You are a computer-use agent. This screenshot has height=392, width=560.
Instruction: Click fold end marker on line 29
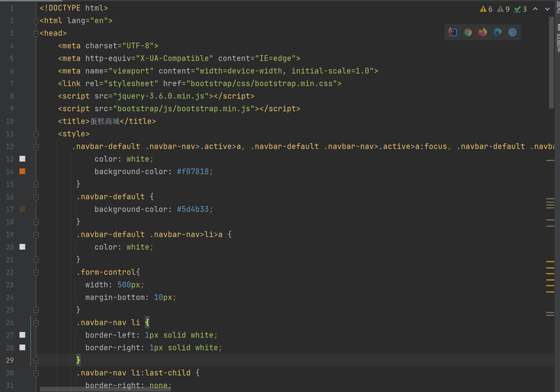coord(36,360)
